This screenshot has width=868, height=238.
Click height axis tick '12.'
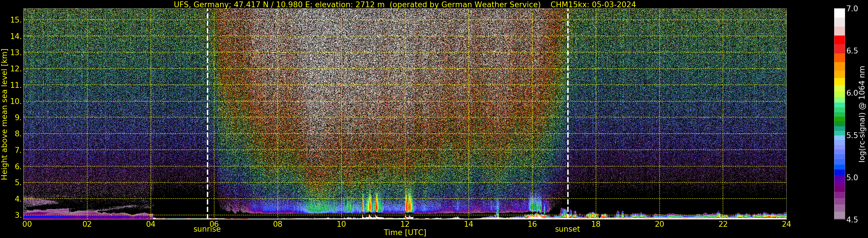[x=16, y=69]
